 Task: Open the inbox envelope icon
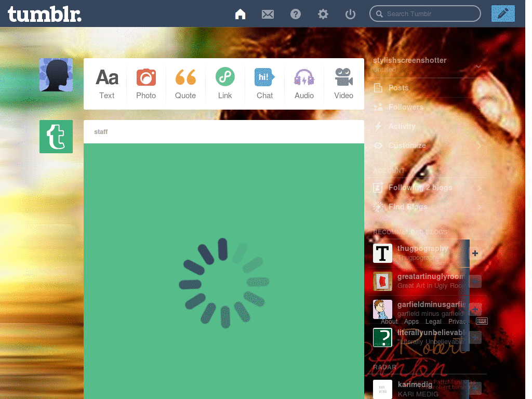[x=268, y=14]
